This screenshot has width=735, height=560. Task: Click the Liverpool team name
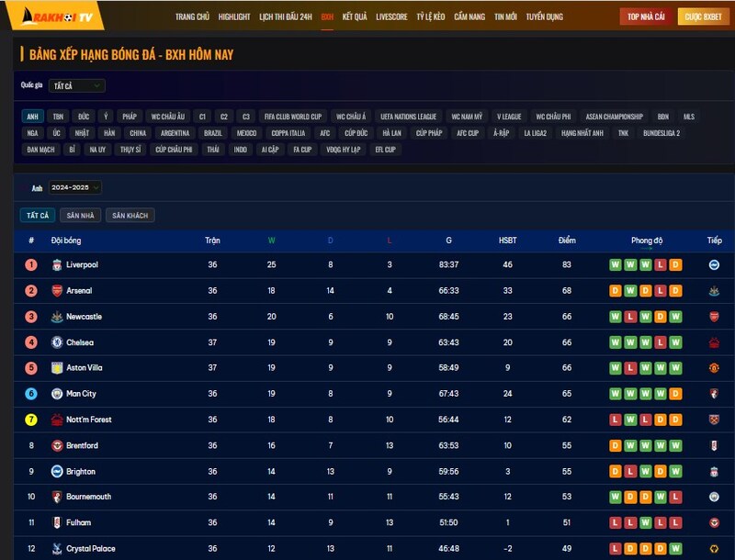click(x=82, y=265)
